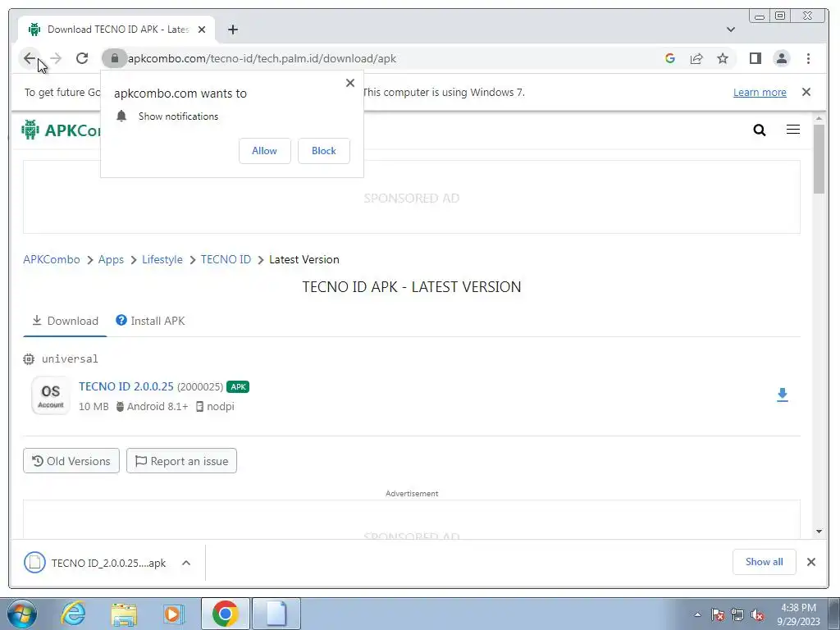Screen dimensions: 840x630
Task: Close the notification permission popup
Action: pos(350,83)
